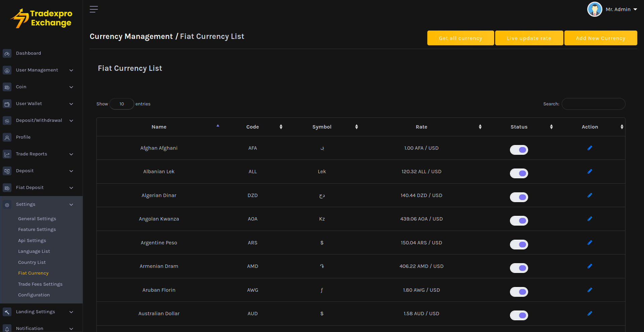The width and height of the screenshot is (644, 332).
Task: Open Trade Fees Settings submenu item
Action: point(40,284)
